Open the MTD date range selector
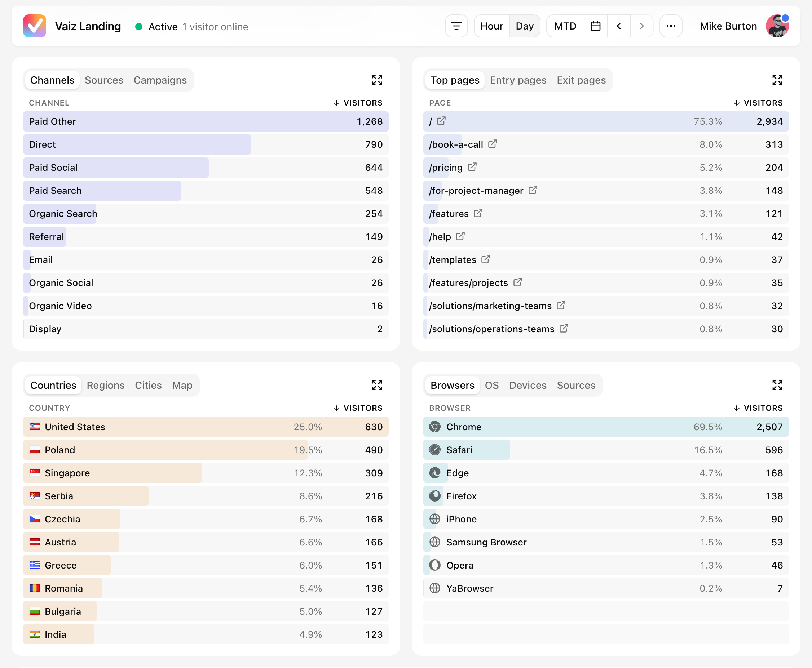 click(565, 26)
